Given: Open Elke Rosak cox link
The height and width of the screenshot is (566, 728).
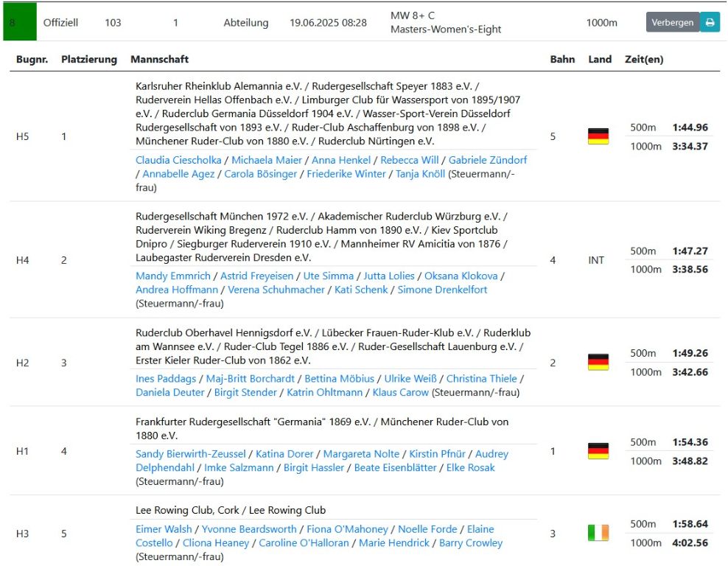Looking at the screenshot, I should tap(470, 467).
